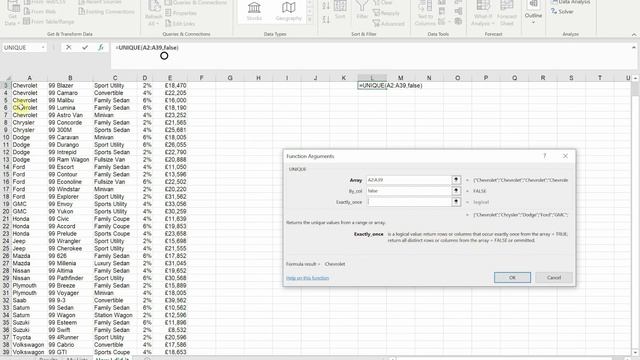The image size is (640, 360).
Task: Click Existing Connections in ribbon
Action: click(106, 12)
